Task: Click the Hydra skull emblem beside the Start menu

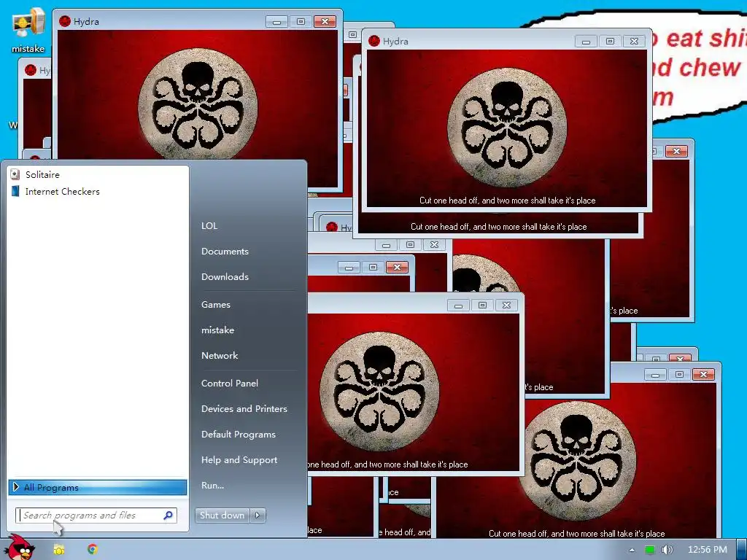Action: pos(379,391)
